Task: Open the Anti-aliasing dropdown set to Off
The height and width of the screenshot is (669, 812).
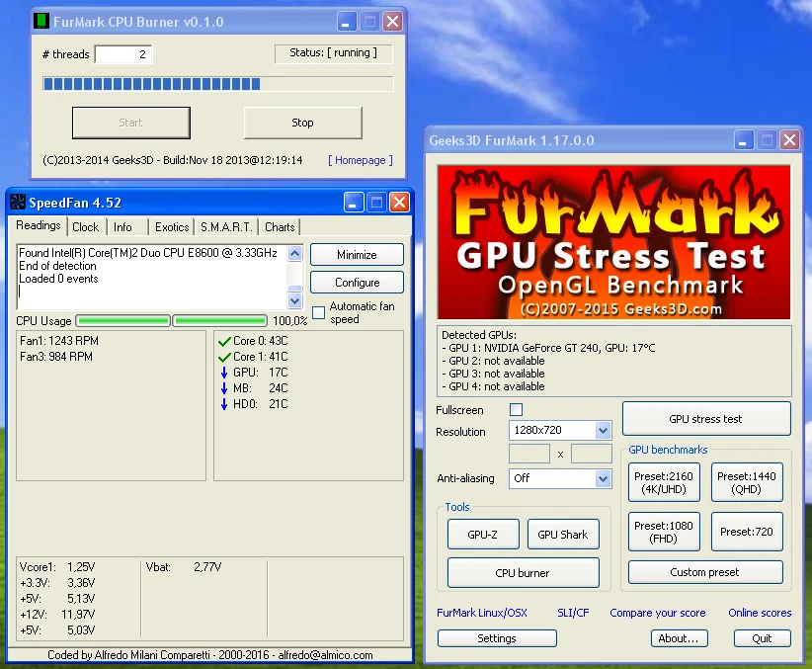Action: (603, 479)
